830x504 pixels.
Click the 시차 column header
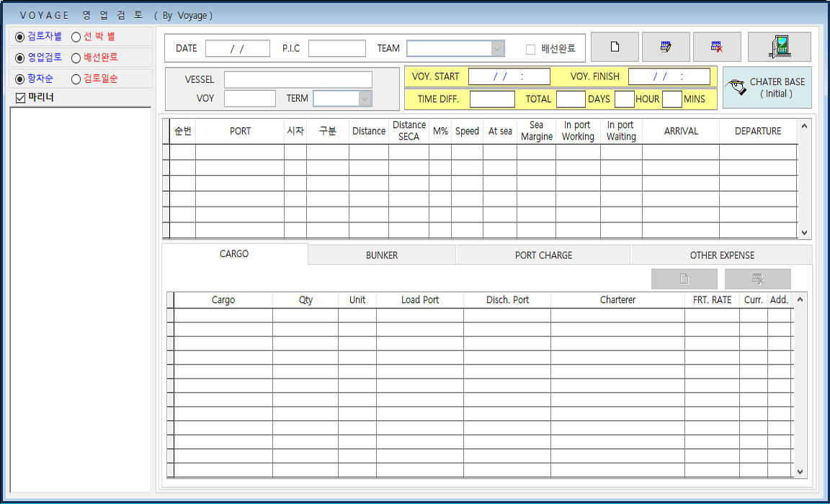295,131
